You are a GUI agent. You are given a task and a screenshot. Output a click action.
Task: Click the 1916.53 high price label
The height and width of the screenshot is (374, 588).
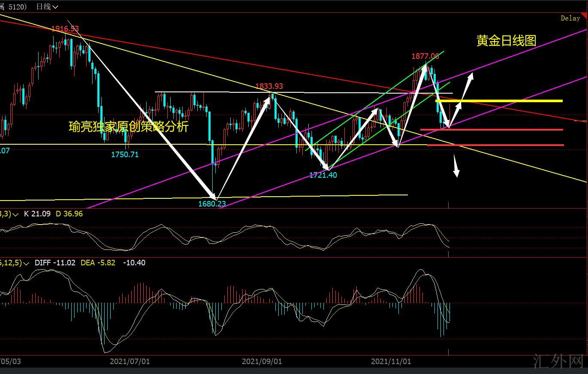[x=65, y=29]
